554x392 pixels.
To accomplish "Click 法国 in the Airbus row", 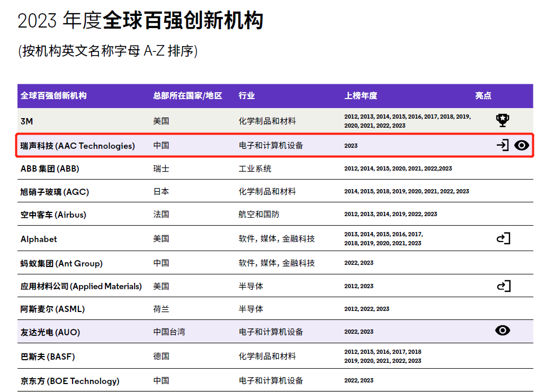I will pyautogui.click(x=161, y=214).
